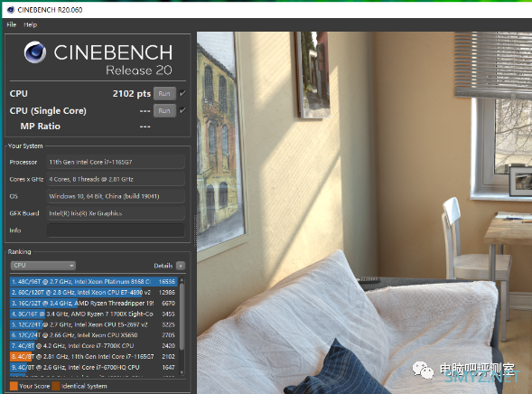Select ranking row Xeon CPU X5650
Image resolution: width=532 pixels, height=394 pixels.
(x=94, y=335)
